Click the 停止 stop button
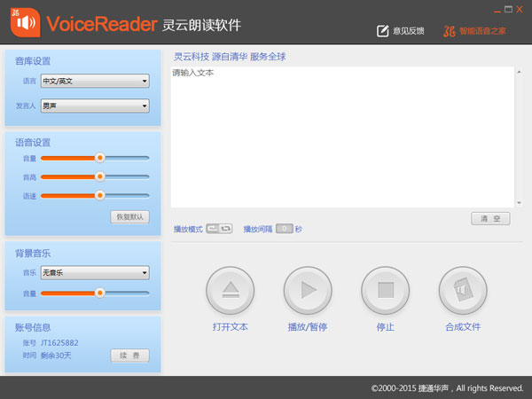The width and height of the screenshot is (532, 399). [386, 291]
